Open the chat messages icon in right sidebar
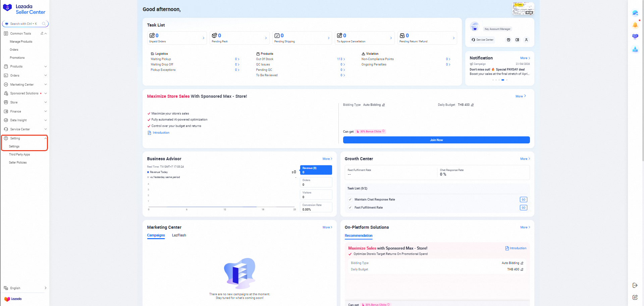This screenshot has height=306, width=644. point(635,13)
